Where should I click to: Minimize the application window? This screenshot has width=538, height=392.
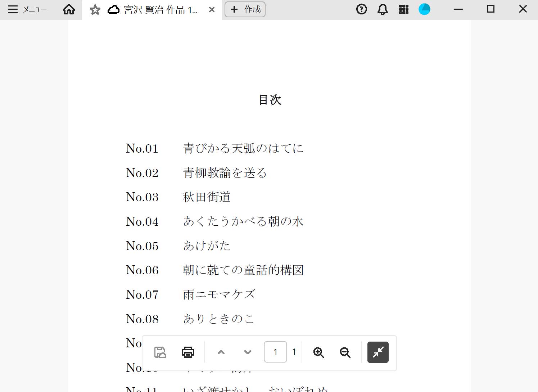tap(458, 9)
